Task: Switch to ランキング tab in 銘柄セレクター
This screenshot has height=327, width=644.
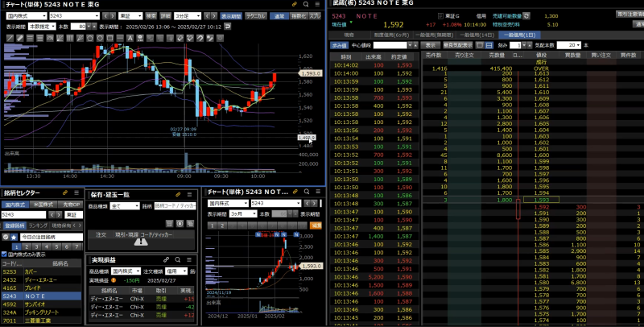Action: (x=39, y=226)
